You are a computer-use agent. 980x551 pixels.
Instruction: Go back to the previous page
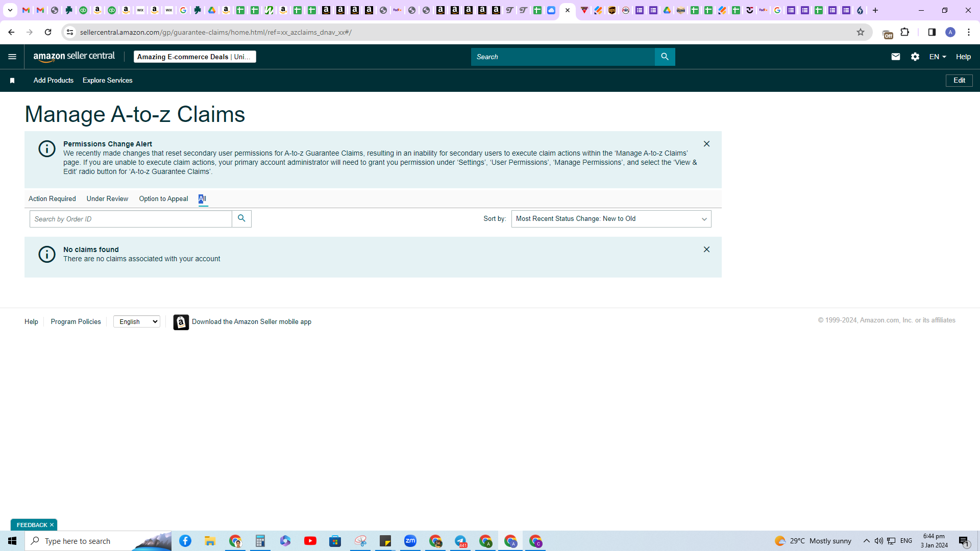[x=11, y=32]
